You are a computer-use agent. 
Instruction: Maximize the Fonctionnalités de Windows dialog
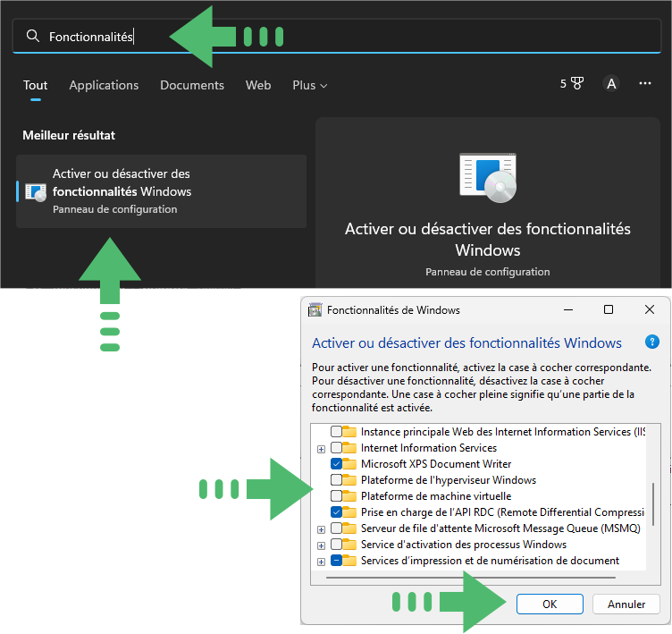click(609, 309)
